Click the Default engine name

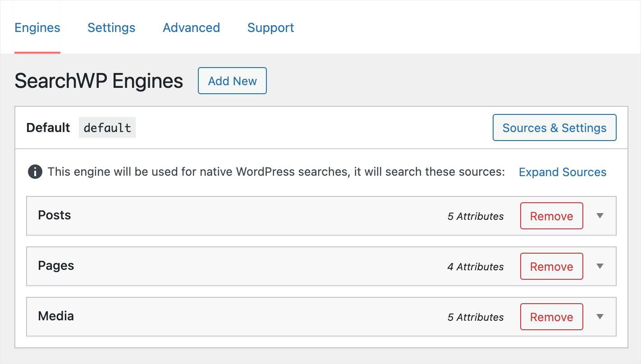pos(48,127)
